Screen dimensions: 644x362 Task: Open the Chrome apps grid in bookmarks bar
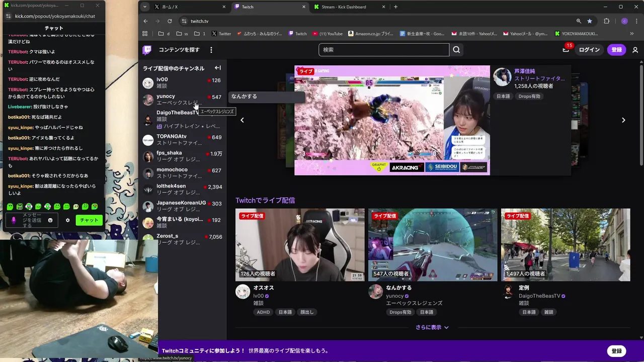[x=145, y=34]
